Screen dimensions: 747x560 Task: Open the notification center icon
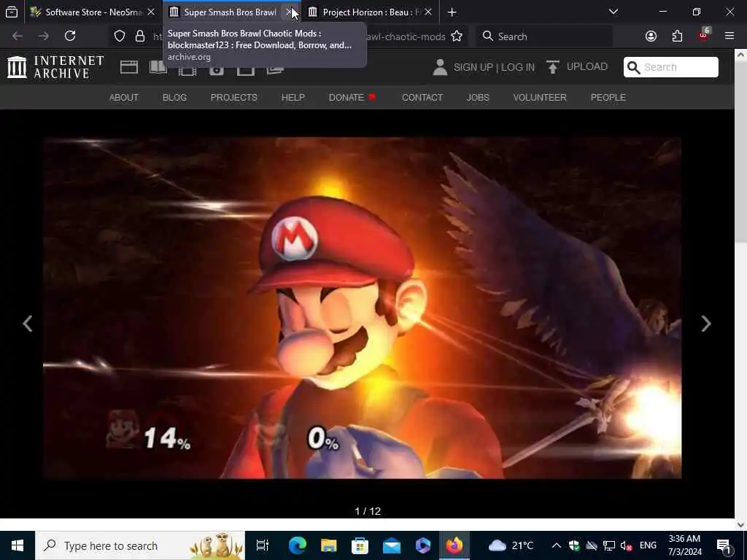724,545
